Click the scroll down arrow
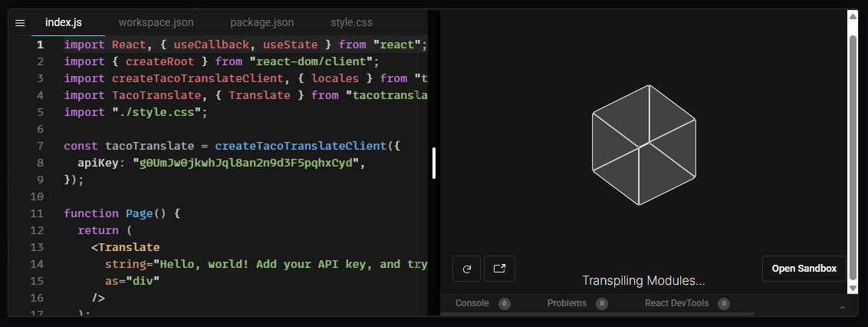Viewport: 868px width, 327px height. point(853,289)
